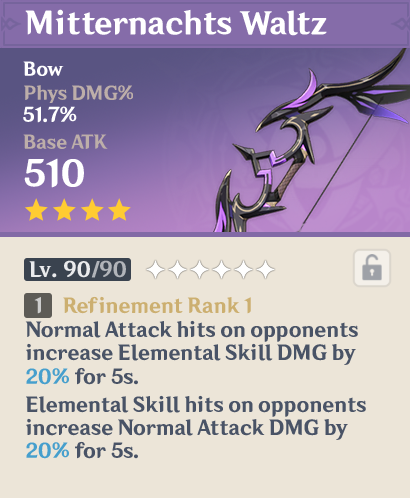Select the second yellow rarity star
The height and width of the screenshot is (498, 410).
(64, 210)
